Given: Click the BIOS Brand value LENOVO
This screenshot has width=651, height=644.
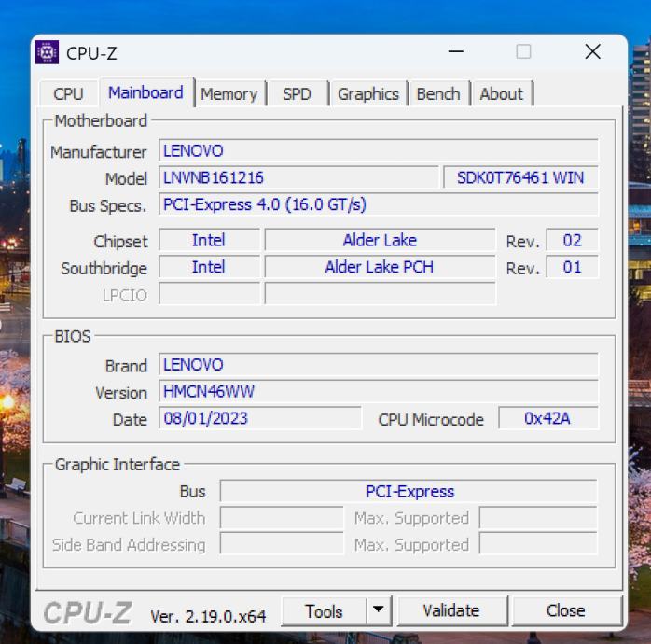Looking at the screenshot, I should point(379,364).
